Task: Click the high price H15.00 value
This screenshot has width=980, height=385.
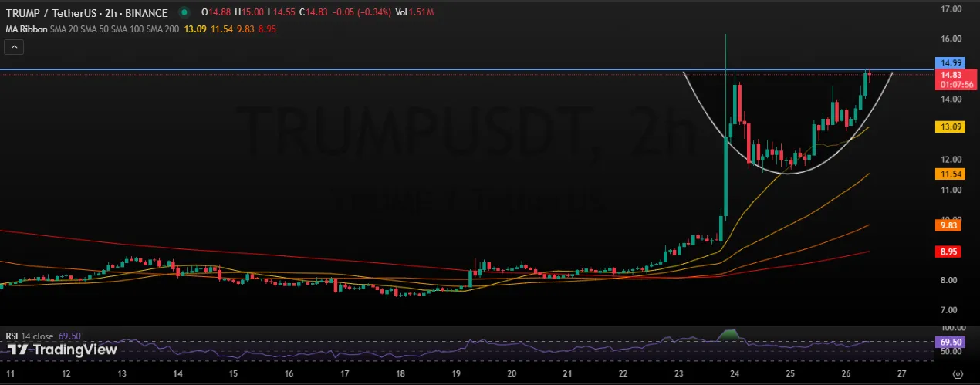Action: [x=250, y=12]
